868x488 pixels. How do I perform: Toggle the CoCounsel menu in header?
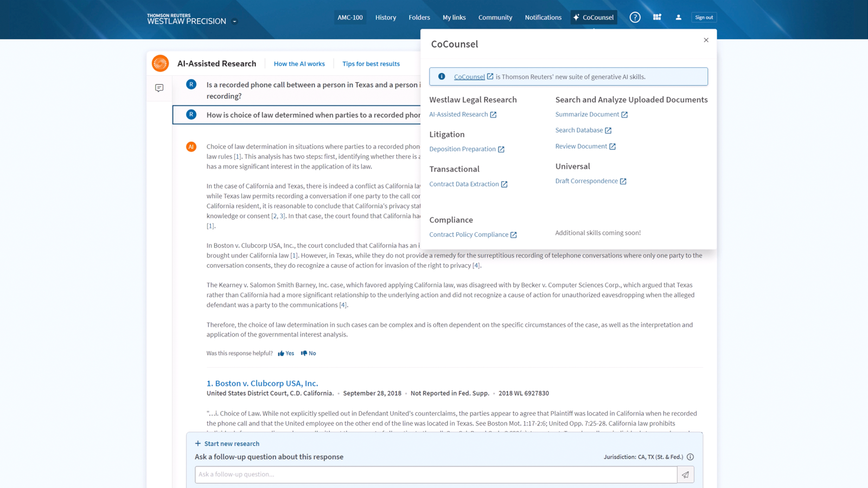[593, 17]
